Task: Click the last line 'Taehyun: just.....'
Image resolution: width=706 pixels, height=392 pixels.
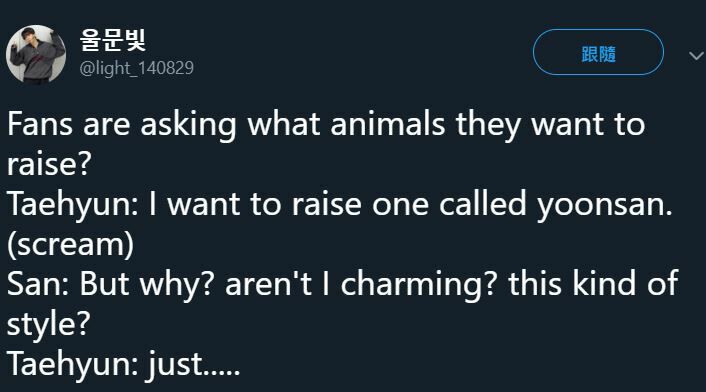Action: [x=123, y=364]
